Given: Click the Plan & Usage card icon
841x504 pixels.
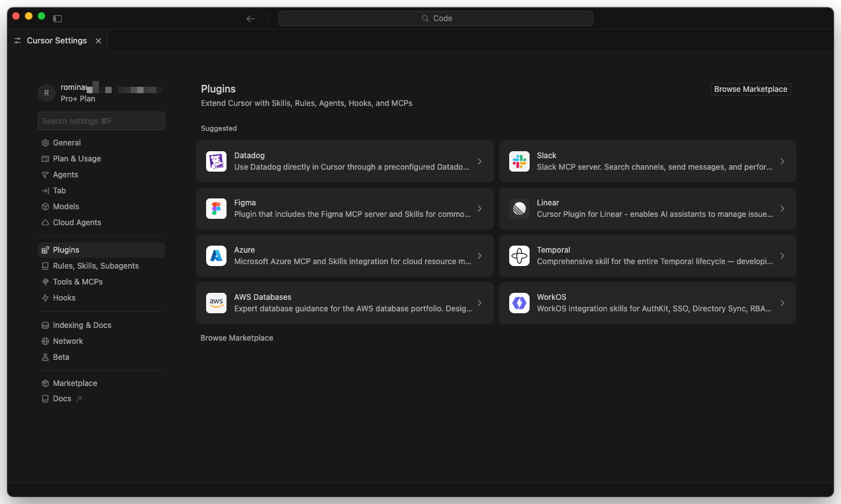Looking at the screenshot, I should pyautogui.click(x=45, y=159).
